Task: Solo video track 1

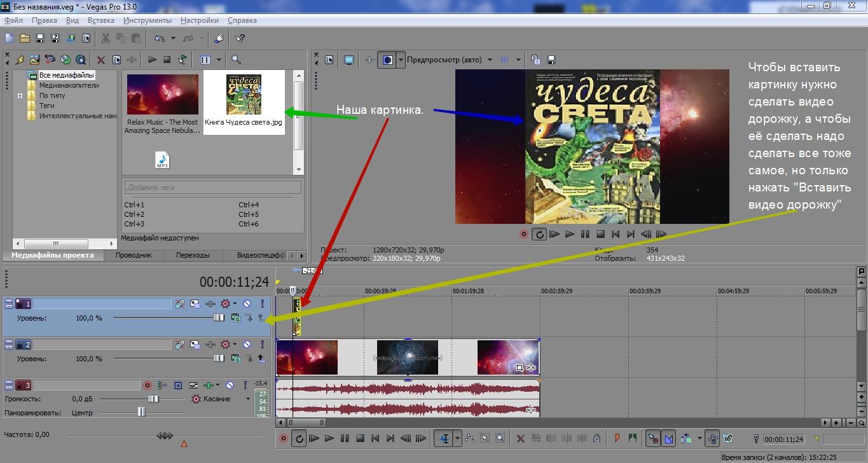Action: 262,304
